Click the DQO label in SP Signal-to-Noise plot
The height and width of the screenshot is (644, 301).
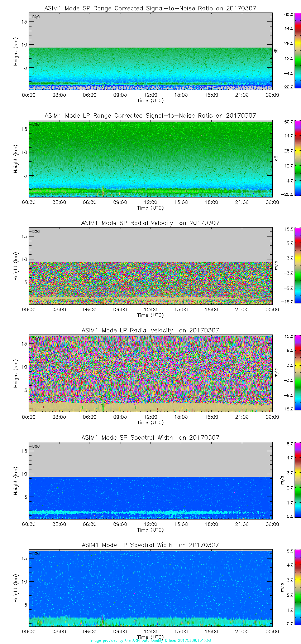(x=36, y=17)
